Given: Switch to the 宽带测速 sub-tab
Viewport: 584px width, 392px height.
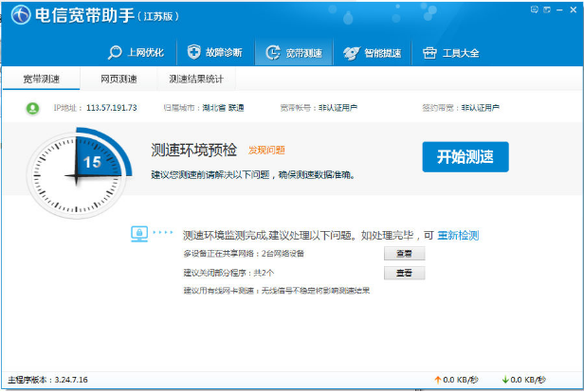Looking at the screenshot, I should point(42,79).
